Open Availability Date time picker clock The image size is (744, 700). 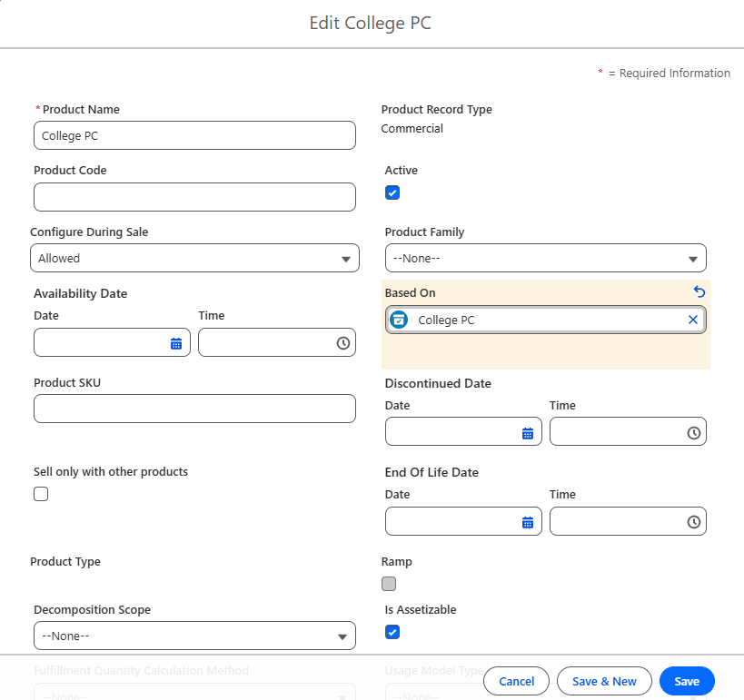point(343,343)
